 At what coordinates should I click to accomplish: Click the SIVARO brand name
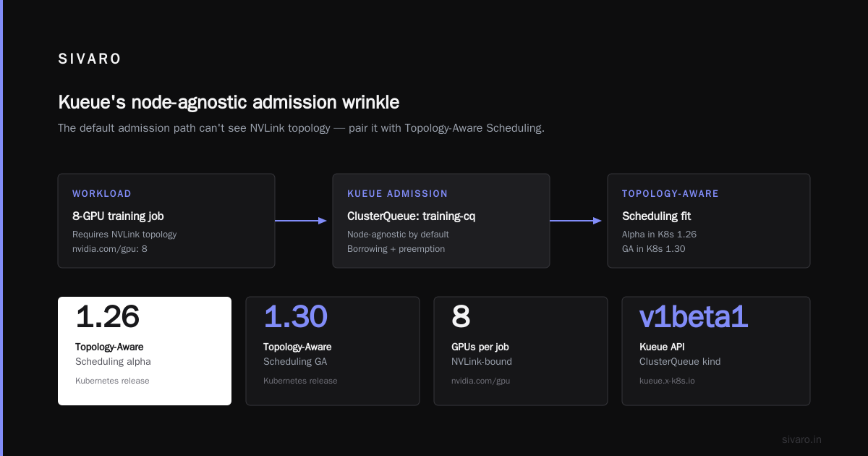(90, 59)
